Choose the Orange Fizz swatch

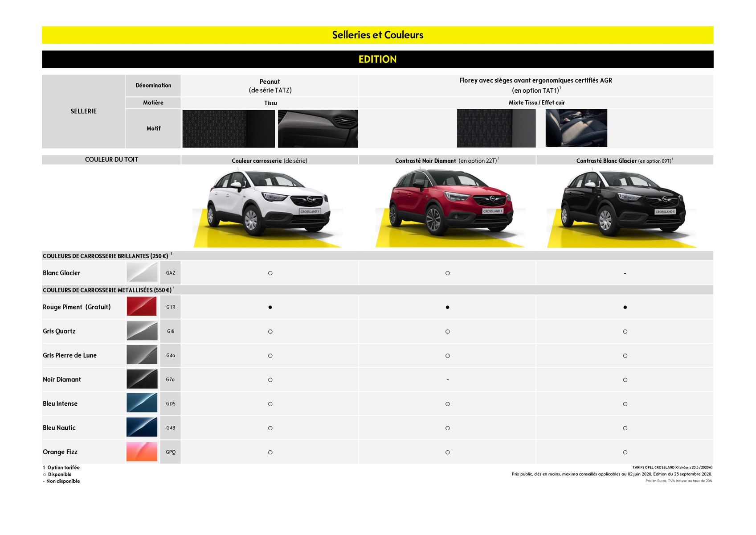click(x=142, y=452)
